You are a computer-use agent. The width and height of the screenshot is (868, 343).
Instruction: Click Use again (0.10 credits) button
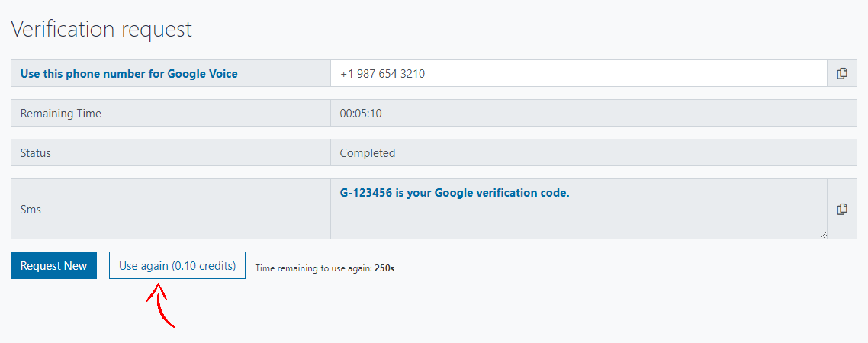(x=177, y=266)
